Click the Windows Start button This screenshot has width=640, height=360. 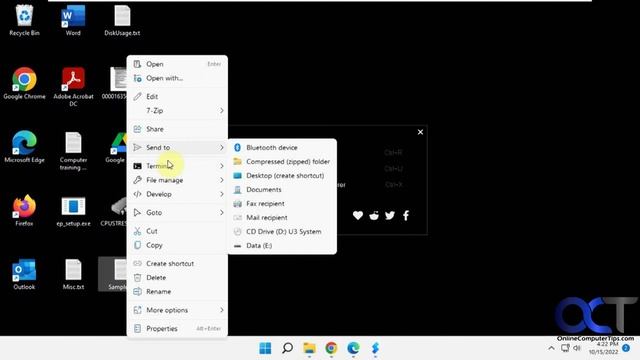265,348
